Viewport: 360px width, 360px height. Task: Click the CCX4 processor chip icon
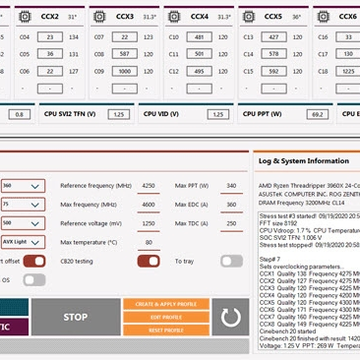click(174, 16)
